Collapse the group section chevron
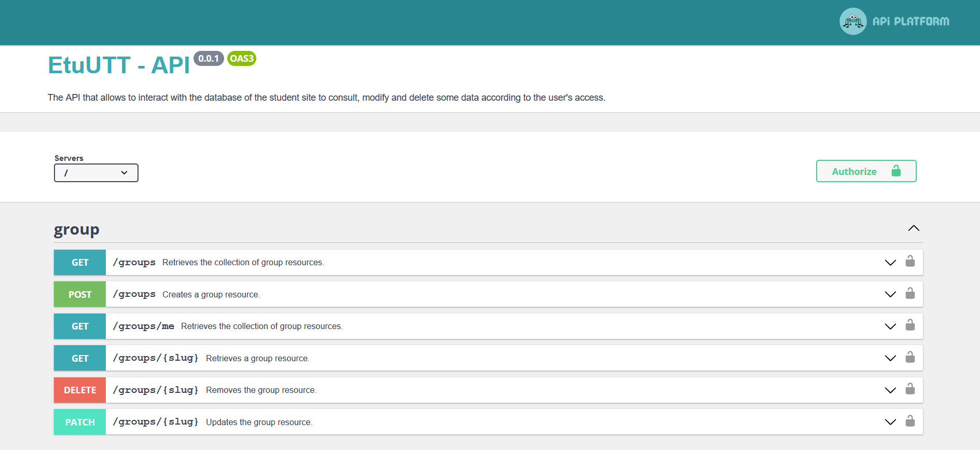Viewport: 980px width, 450px height. (x=914, y=228)
